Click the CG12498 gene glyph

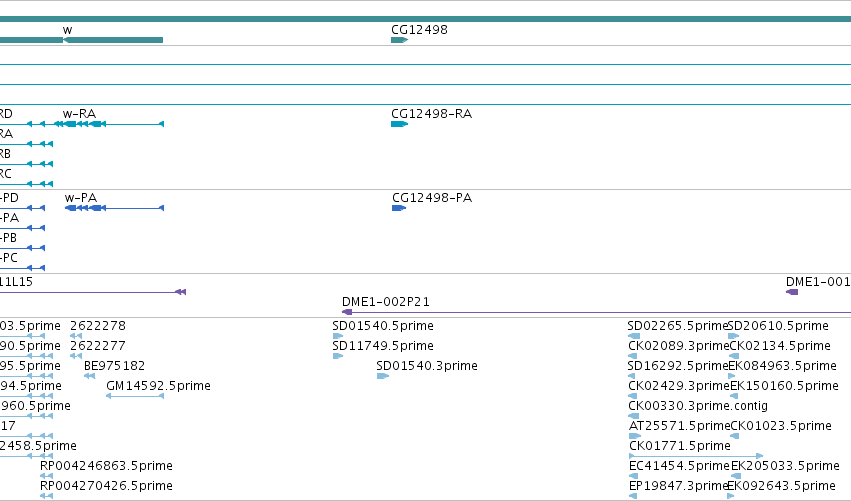399,40
